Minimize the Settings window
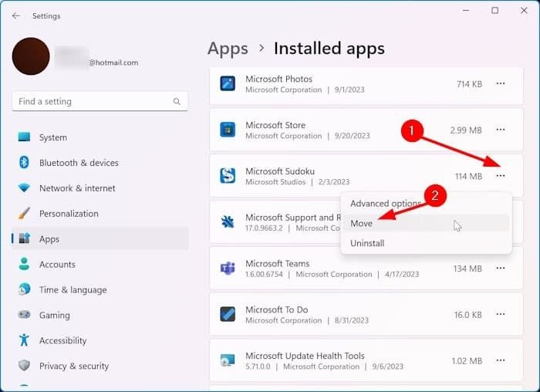 coord(466,11)
